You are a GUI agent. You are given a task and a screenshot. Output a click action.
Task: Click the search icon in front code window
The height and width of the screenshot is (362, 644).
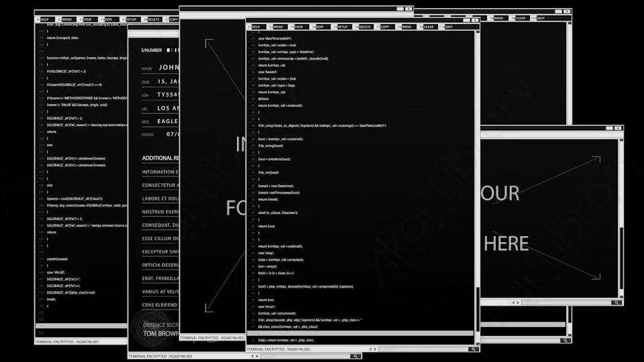[x=474, y=349]
